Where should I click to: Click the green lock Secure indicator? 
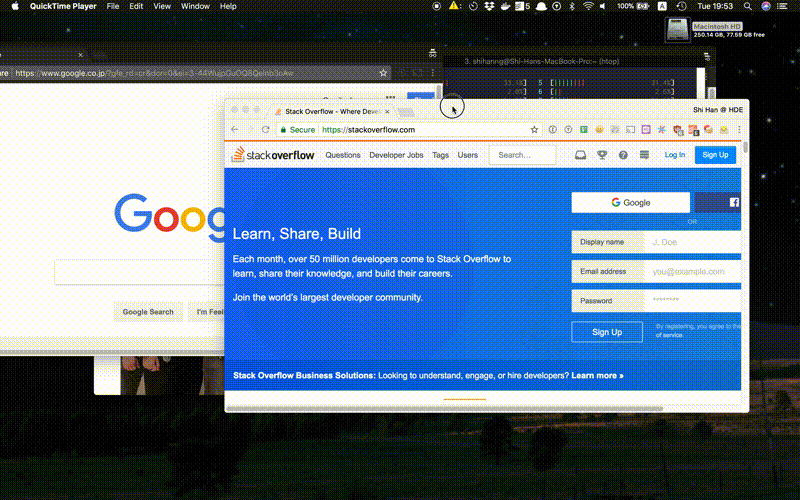tap(298, 130)
